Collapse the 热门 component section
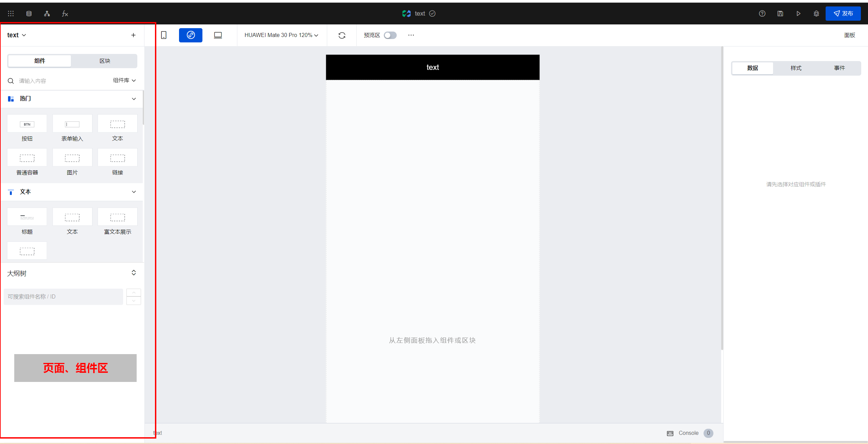Viewport: 868px width, 444px height. click(x=134, y=99)
